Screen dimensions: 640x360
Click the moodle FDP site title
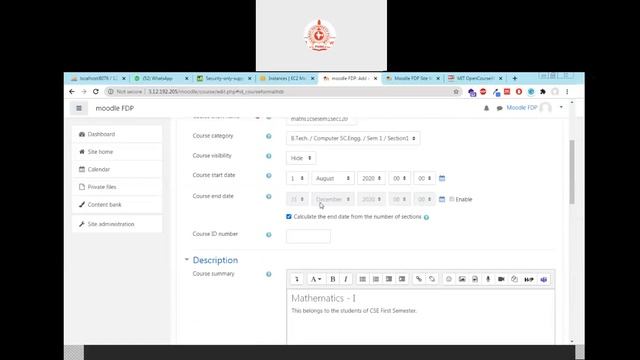point(115,108)
